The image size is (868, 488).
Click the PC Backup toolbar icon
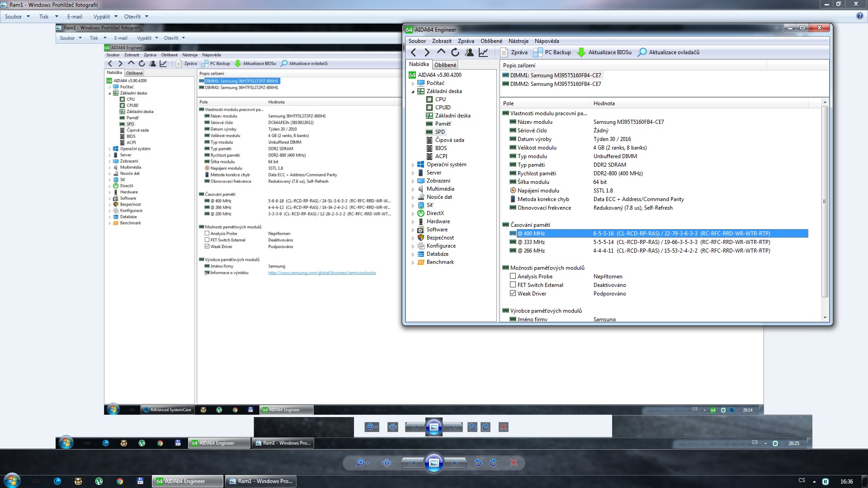[538, 52]
